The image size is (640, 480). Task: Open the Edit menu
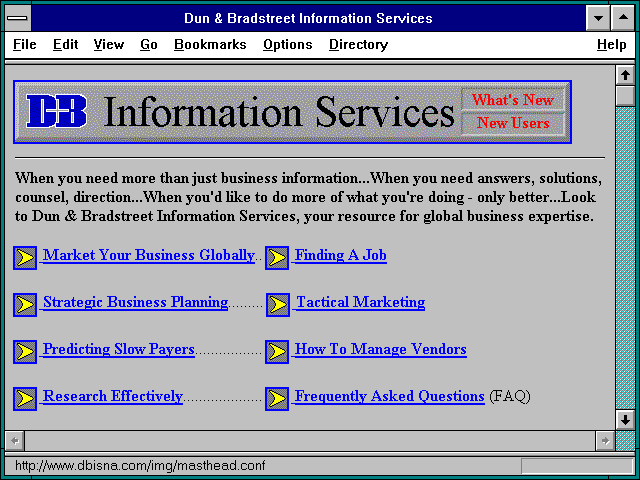pyautogui.click(x=65, y=44)
